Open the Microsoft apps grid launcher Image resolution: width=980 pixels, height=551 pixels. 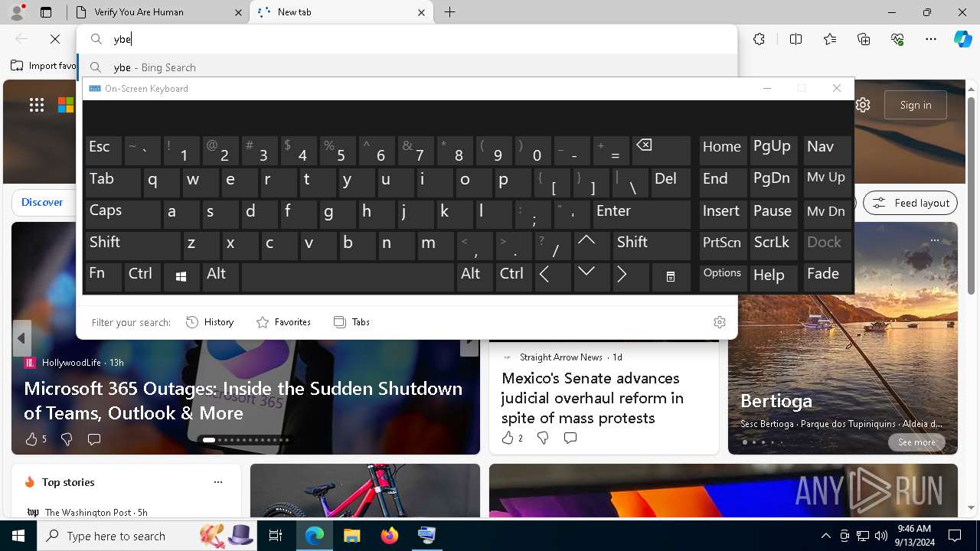click(x=37, y=105)
